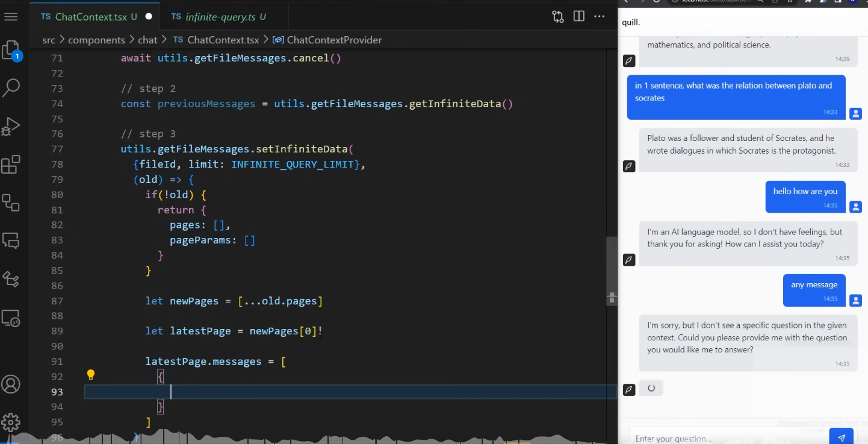Image resolution: width=868 pixels, height=444 pixels.
Task: Click the lightbulb code action icon
Action: coord(91,375)
